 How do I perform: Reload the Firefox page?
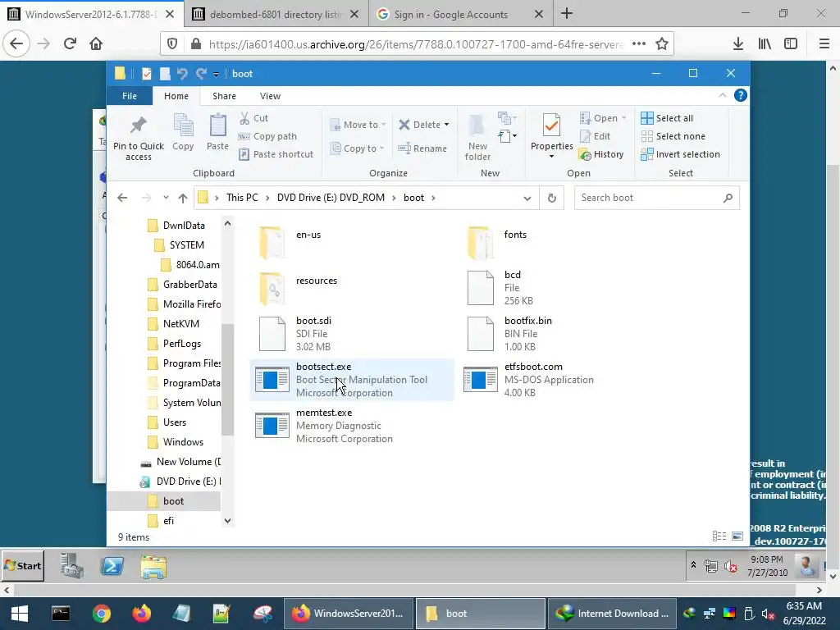pyautogui.click(x=70, y=43)
